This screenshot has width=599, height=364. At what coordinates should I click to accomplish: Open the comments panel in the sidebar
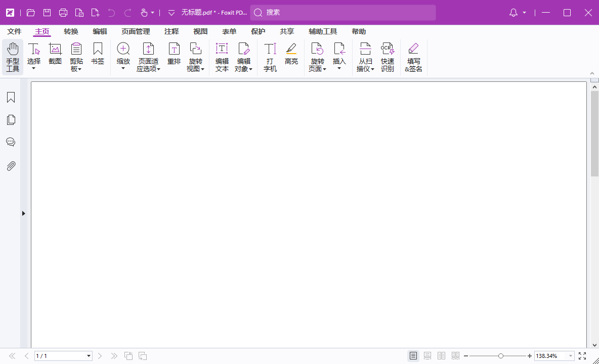coord(11,142)
